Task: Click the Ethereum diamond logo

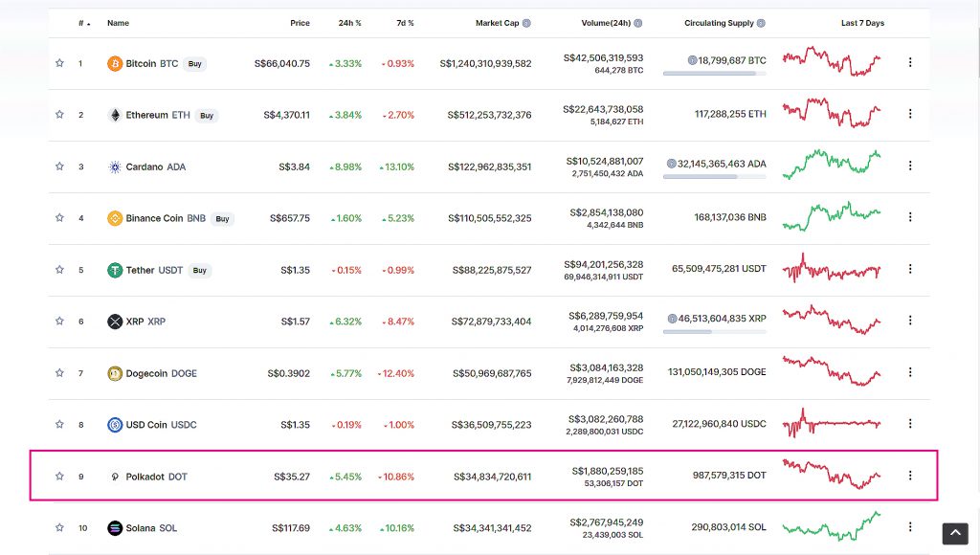Action: pos(115,115)
